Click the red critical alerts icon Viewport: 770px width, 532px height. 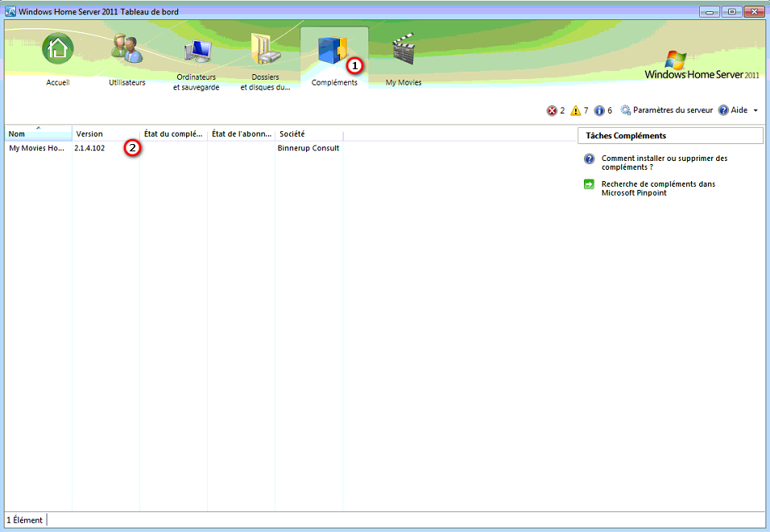pos(552,110)
